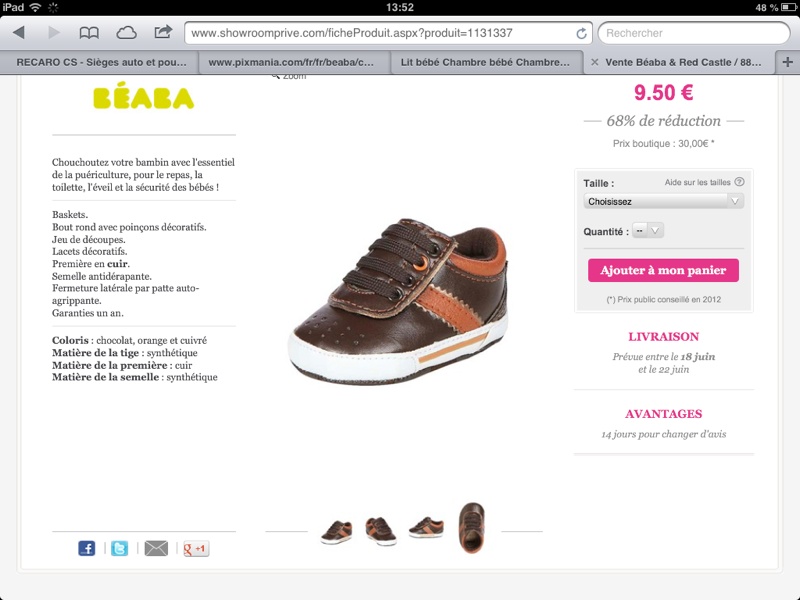Share product on Facebook
800x600 pixels.
(87, 548)
